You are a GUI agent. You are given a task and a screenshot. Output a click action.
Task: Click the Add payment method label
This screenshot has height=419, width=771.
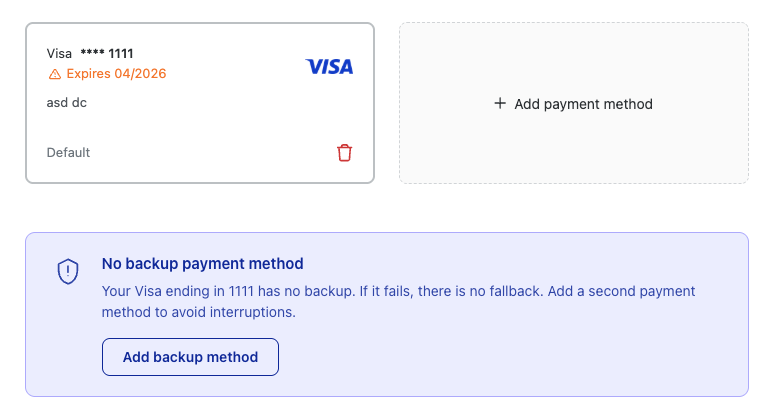[583, 104]
